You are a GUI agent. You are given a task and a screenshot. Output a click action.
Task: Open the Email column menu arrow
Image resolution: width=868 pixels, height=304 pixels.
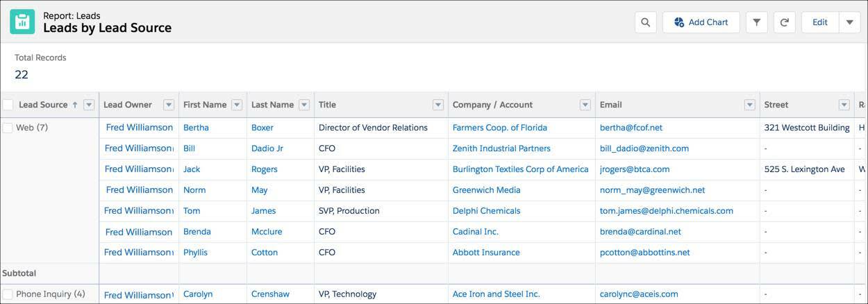(749, 105)
